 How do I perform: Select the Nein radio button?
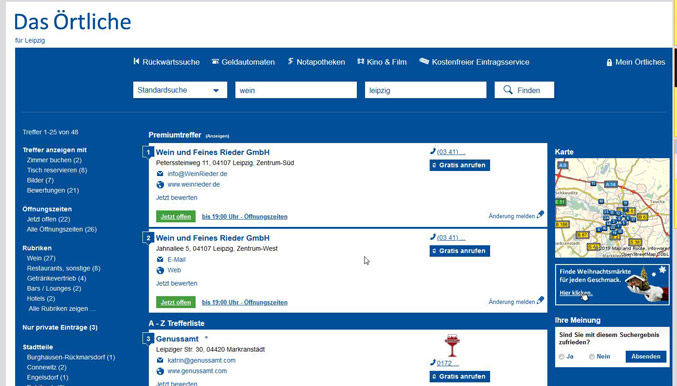(x=592, y=357)
